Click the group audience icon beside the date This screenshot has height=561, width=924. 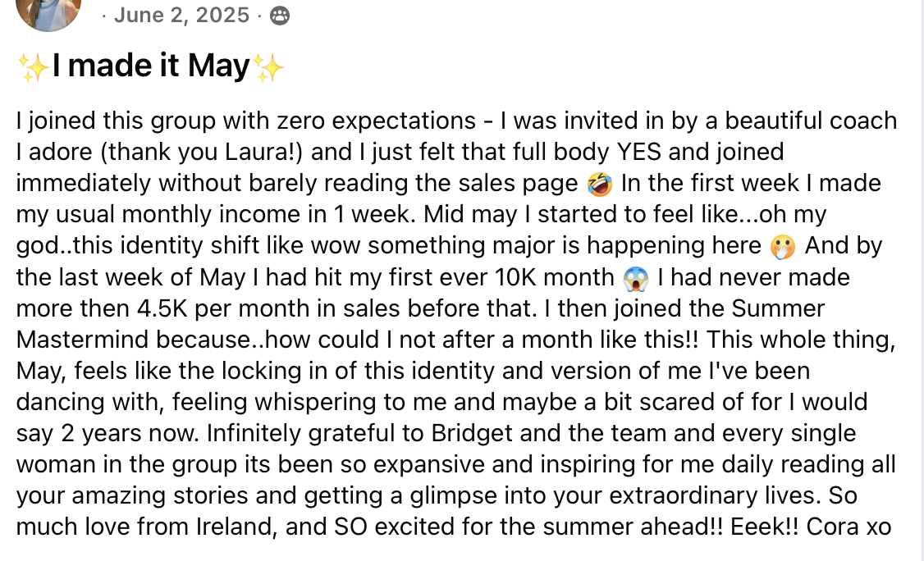[x=280, y=16]
